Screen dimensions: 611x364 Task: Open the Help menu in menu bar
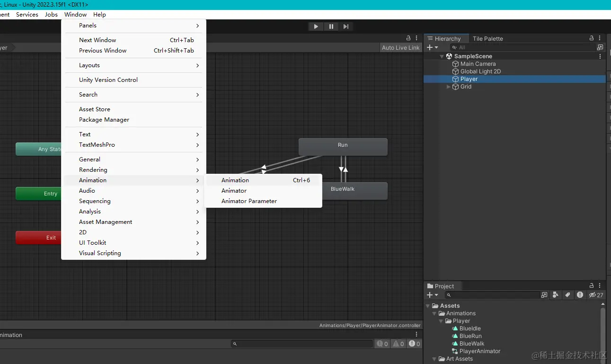tap(99, 15)
